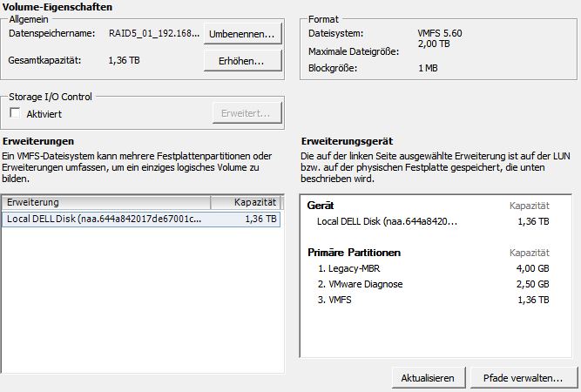
Task: Click the Umbenennen button
Action: click(x=242, y=34)
